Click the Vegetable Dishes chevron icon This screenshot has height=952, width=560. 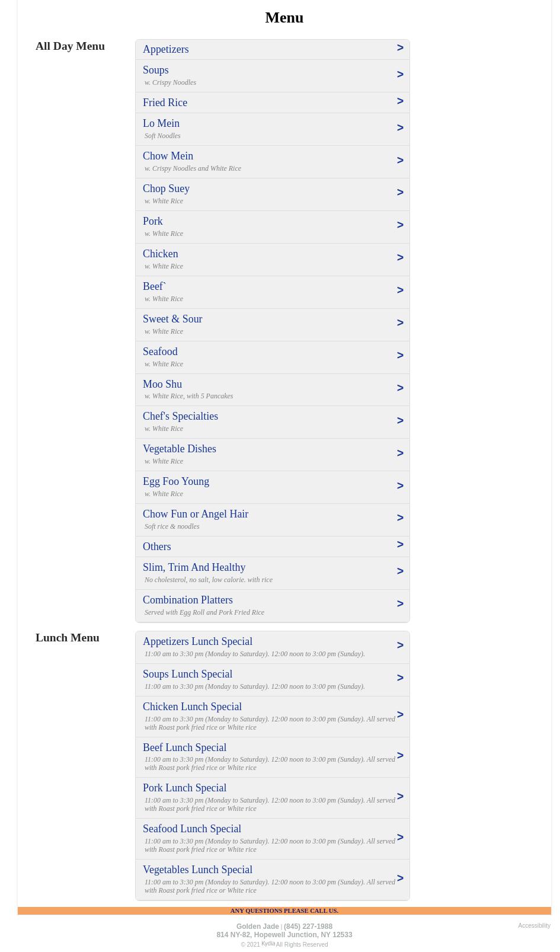coord(400,453)
